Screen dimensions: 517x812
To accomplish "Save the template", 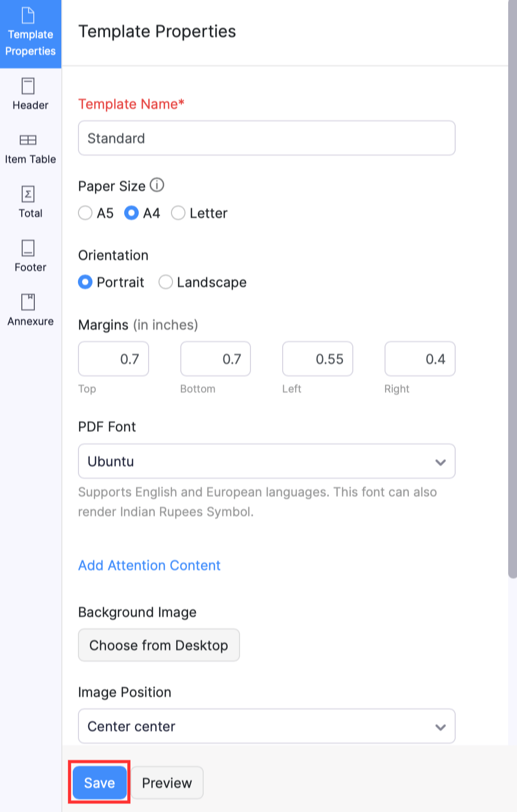I will [99, 782].
